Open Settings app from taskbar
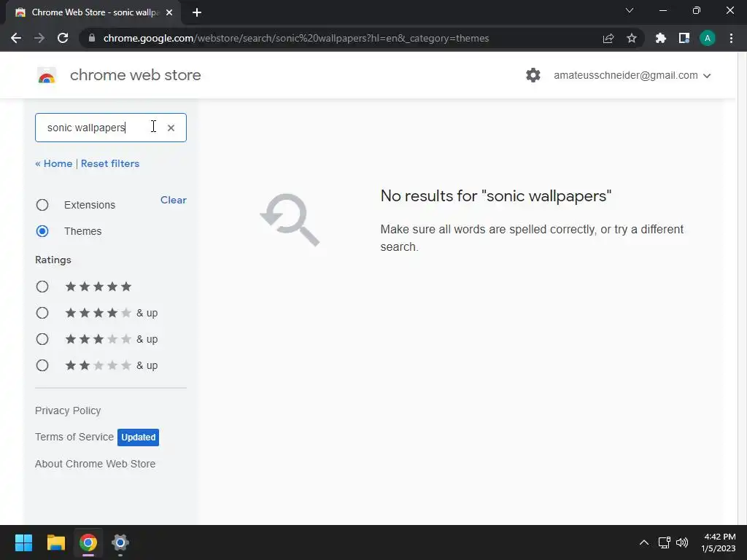The width and height of the screenshot is (747, 560). (120, 542)
